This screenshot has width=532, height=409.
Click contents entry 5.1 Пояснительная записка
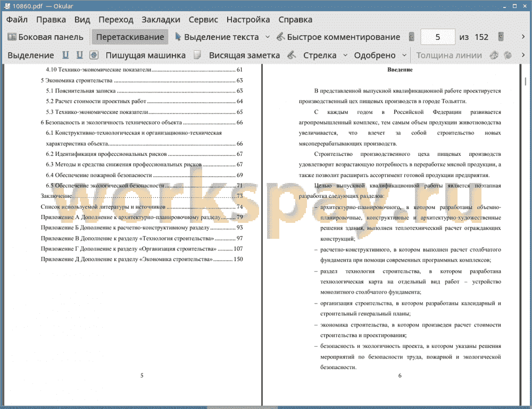coord(144,90)
